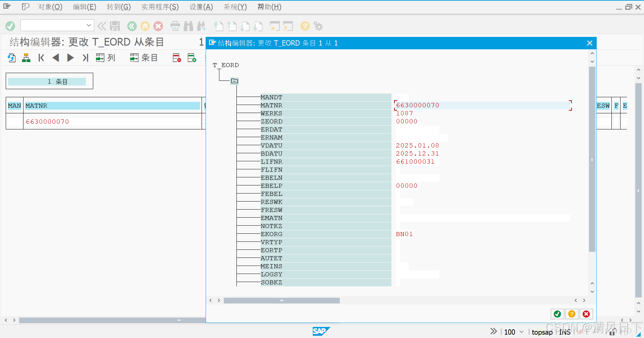644x338 pixels.
Task: Click the 列 column button
Action: 105,58
